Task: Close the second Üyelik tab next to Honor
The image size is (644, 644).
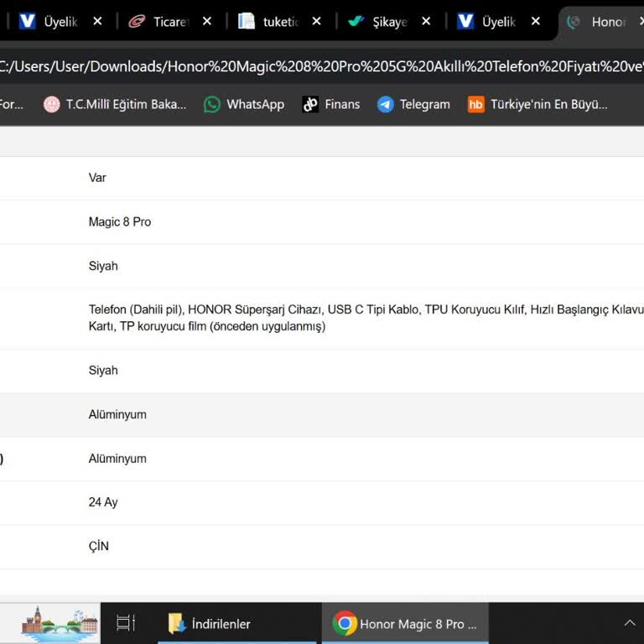Action: pyautogui.click(x=536, y=21)
